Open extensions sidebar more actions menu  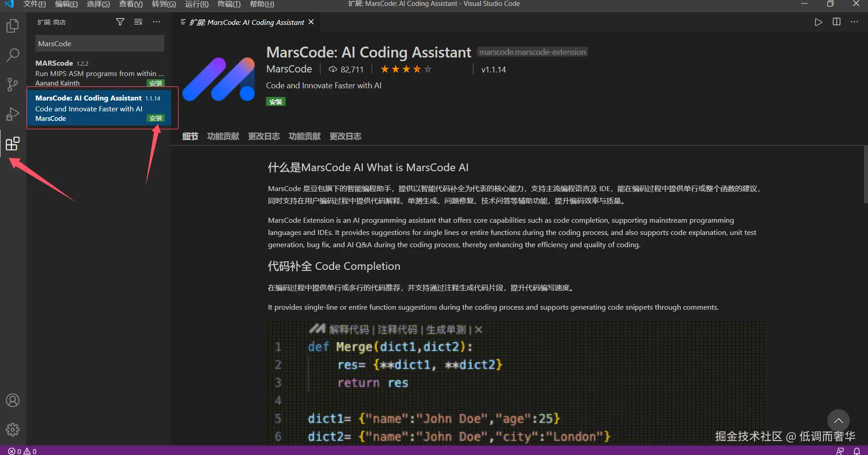click(156, 22)
